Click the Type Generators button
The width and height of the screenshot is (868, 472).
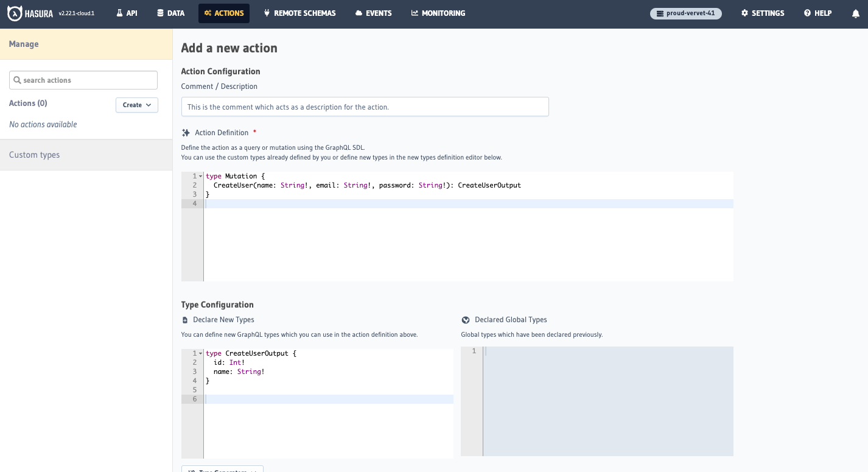tap(222, 469)
